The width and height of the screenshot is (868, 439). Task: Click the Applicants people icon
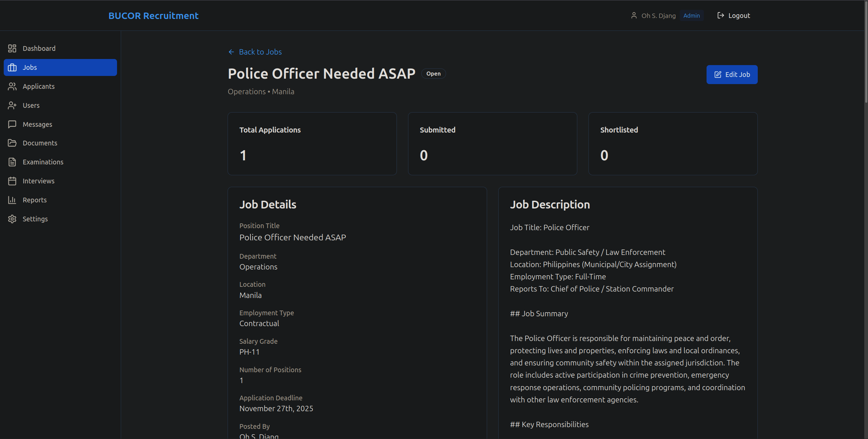click(x=12, y=86)
